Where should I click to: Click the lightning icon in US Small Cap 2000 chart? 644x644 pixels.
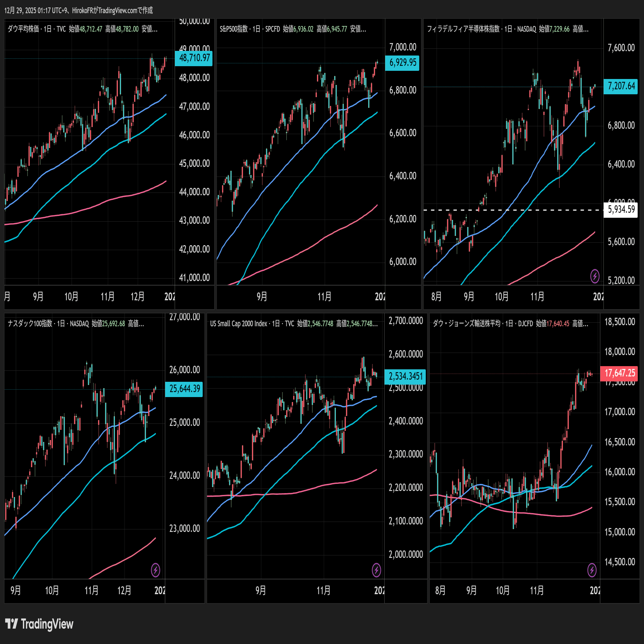tap(376, 570)
